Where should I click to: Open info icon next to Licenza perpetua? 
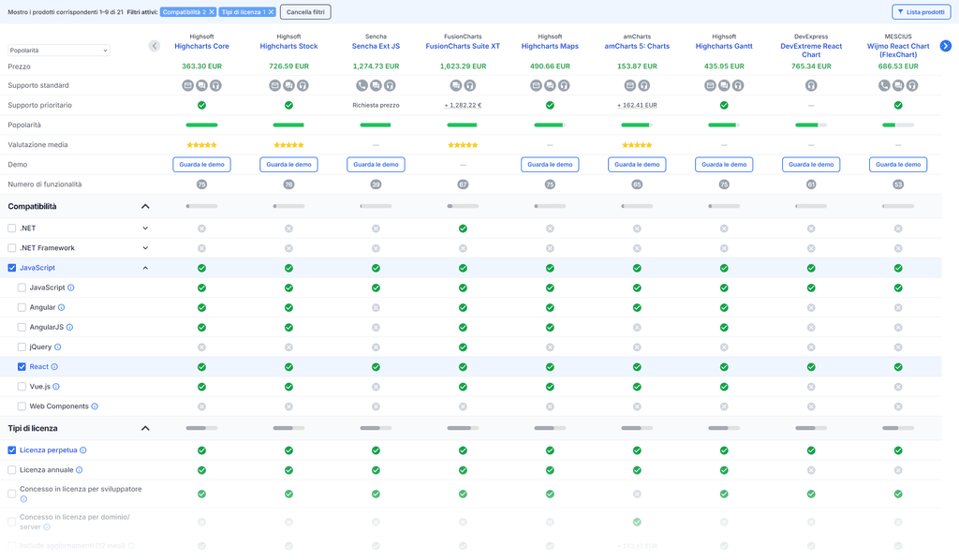pos(83,450)
